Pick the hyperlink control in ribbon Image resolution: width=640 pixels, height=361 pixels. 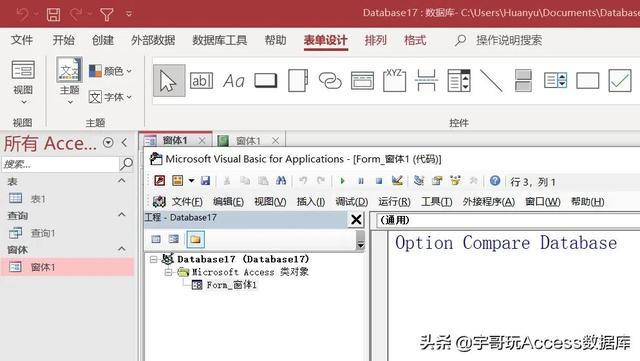(x=330, y=80)
